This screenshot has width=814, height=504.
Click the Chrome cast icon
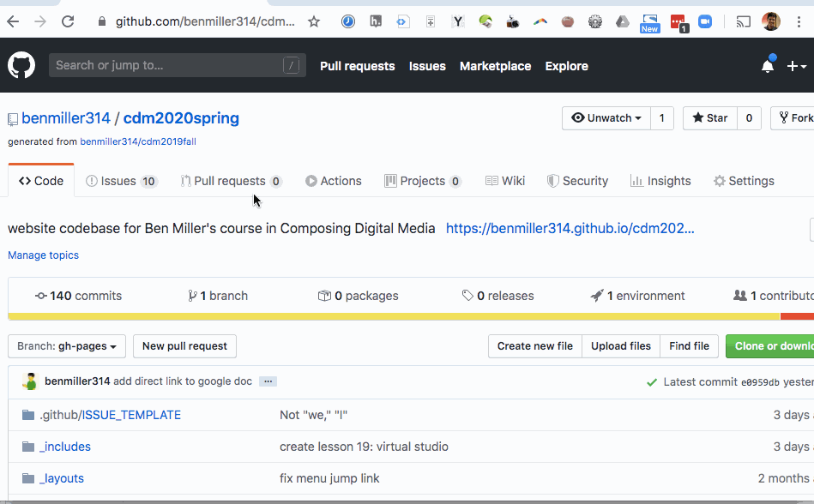coord(744,21)
